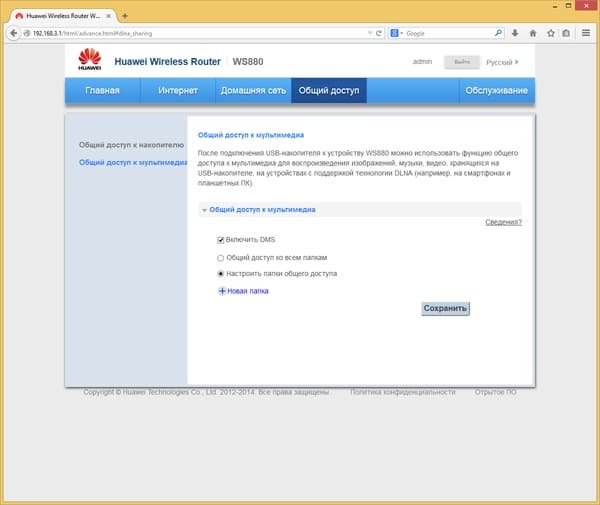Viewport: 600px width, 505px height.
Task: Click the site identity icon in address bar
Action: tap(27, 33)
